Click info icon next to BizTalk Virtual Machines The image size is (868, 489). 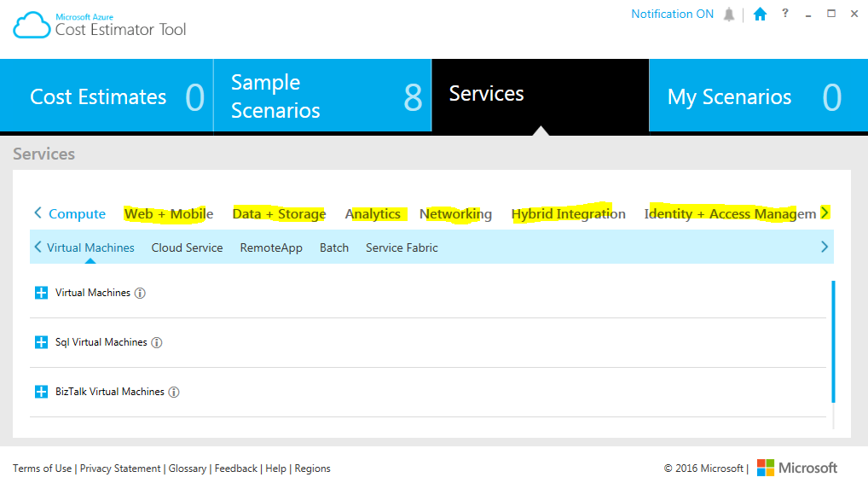tap(174, 392)
